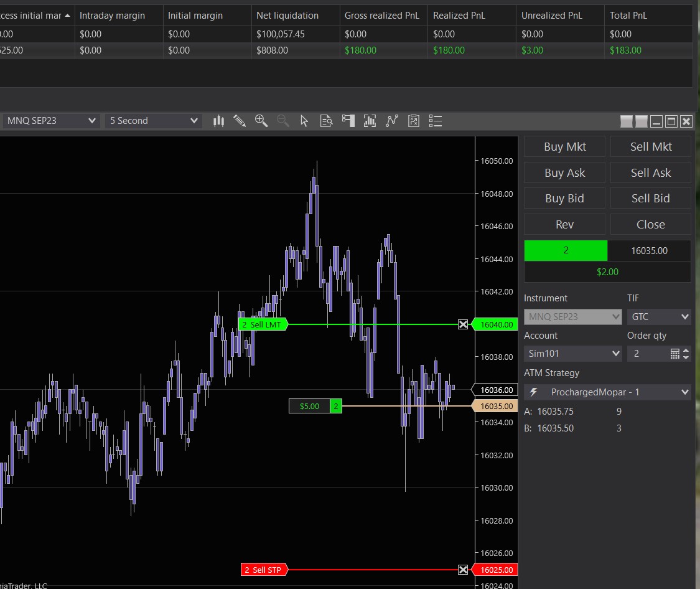
Task: Expand the MNQ SEP23 instrument dropdown in toolbar
Action: pyautogui.click(x=51, y=121)
